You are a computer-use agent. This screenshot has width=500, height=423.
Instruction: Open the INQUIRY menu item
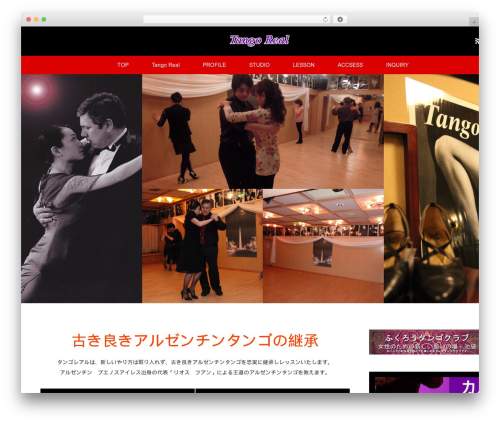[x=397, y=65]
